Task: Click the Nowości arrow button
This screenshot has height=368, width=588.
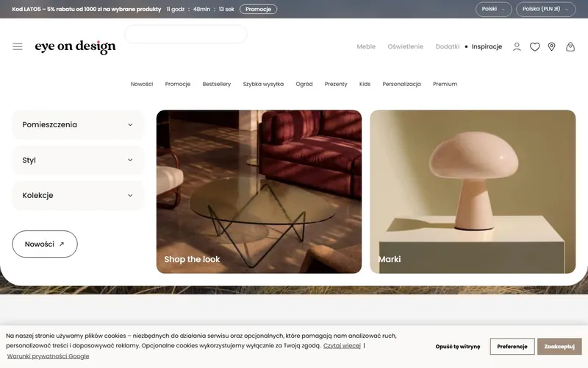Action: tap(45, 244)
